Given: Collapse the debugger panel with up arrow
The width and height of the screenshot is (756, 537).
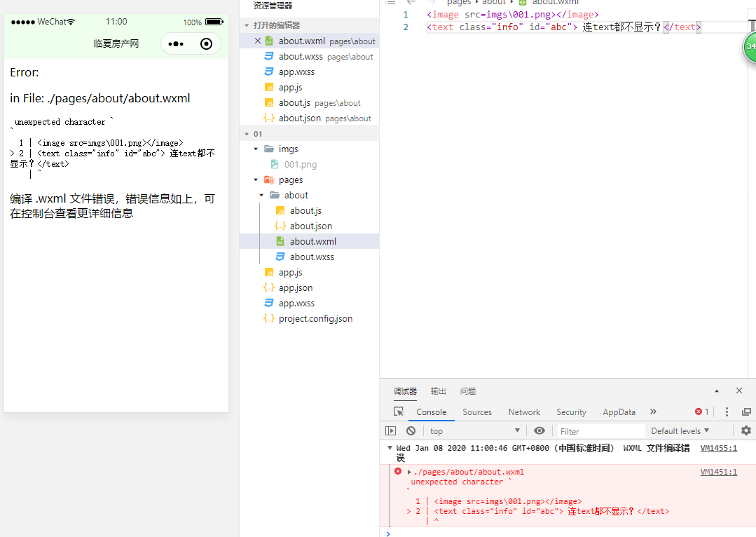Looking at the screenshot, I should [x=717, y=390].
